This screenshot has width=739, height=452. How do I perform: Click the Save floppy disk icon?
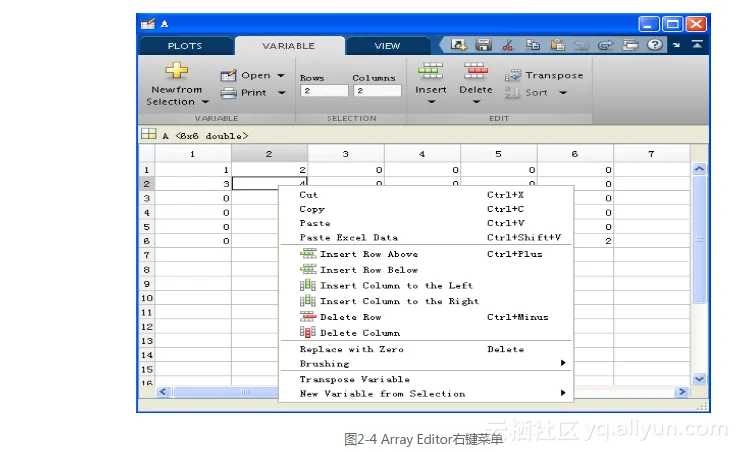[483, 45]
